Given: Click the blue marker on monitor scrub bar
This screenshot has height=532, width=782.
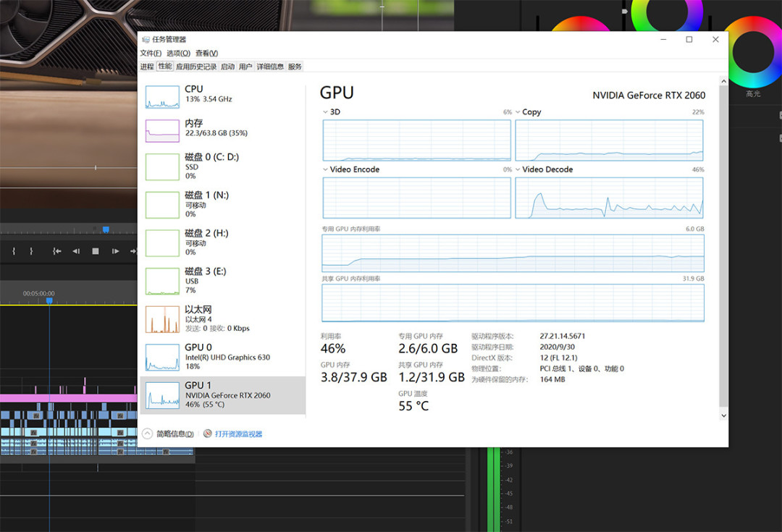Looking at the screenshot, I should (106, 229).
